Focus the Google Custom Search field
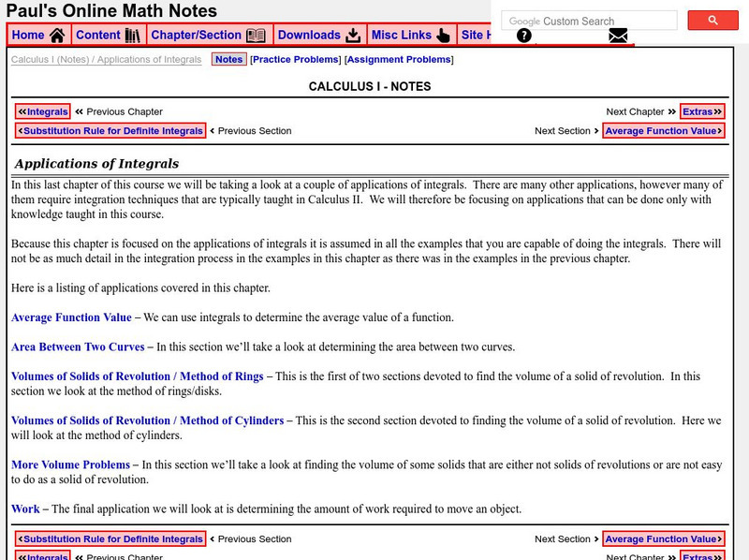The height and width of the screenshot is (560, 749). click(x=589, y=21)
